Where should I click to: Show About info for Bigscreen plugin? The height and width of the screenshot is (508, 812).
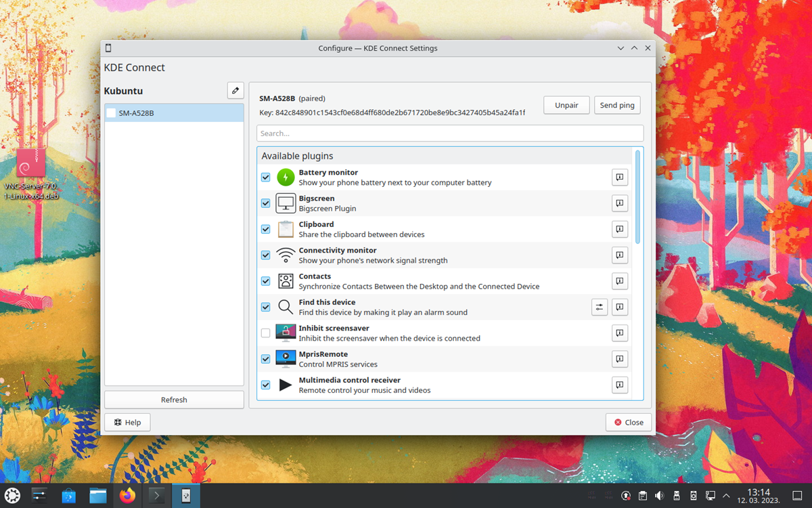pos(620,203)
